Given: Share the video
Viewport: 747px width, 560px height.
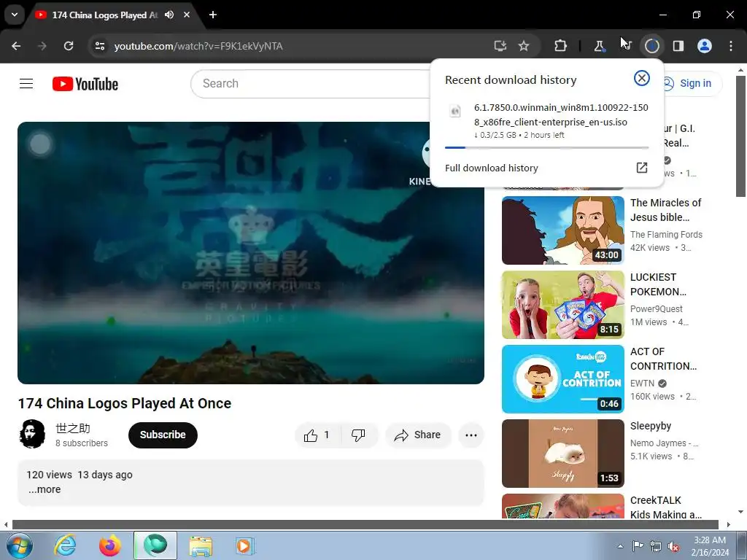Looking at the screenshot, I should [418, 435].
